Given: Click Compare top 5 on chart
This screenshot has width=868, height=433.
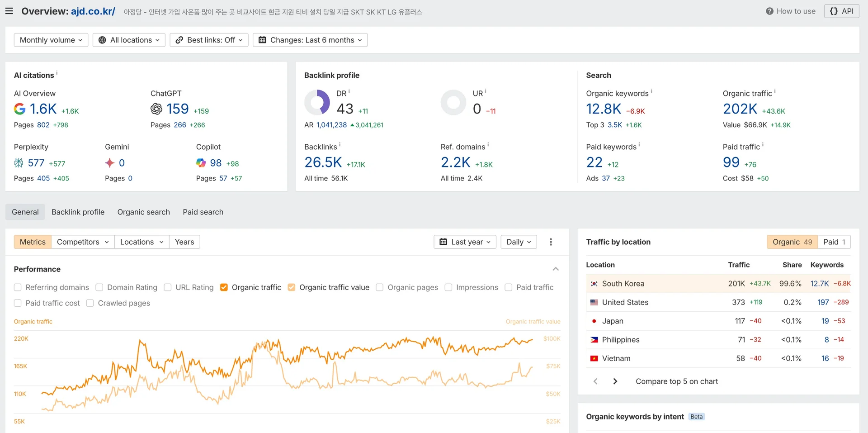Looking at the screenshot, I should click(x=677, y=381).
